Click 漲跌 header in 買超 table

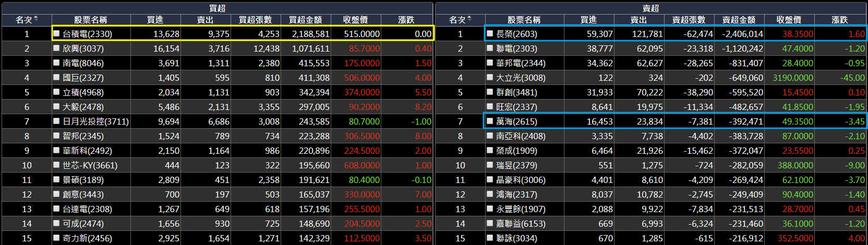[406, 20]
